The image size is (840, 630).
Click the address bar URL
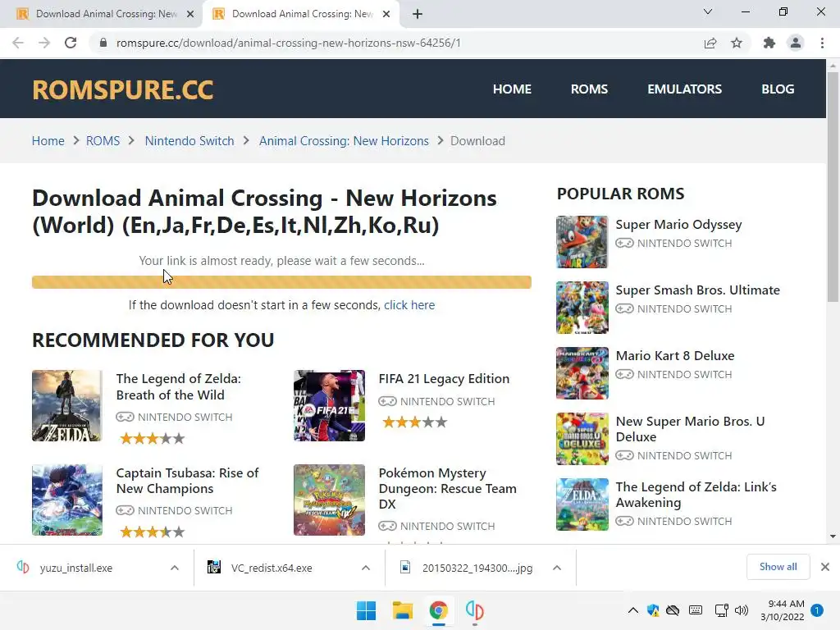(289, 43)
